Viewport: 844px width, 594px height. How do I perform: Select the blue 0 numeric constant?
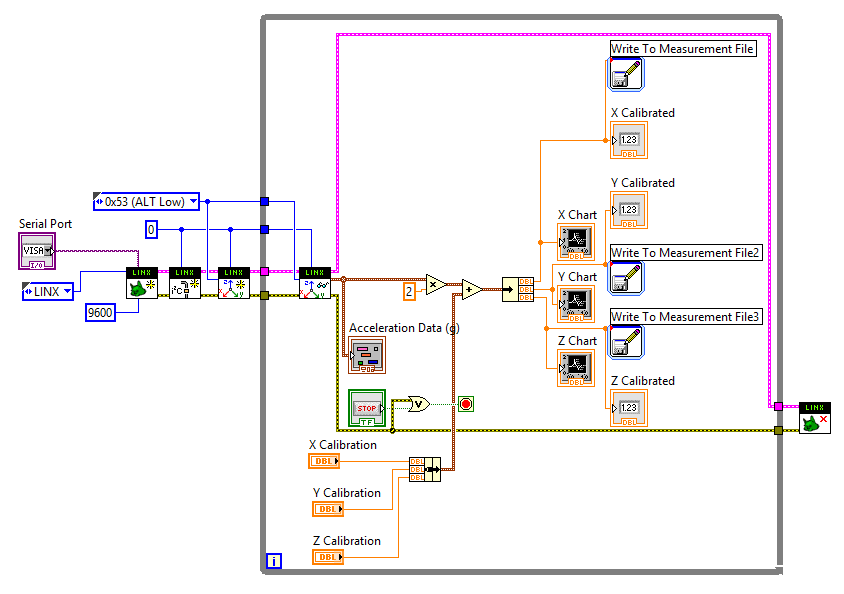151,230
